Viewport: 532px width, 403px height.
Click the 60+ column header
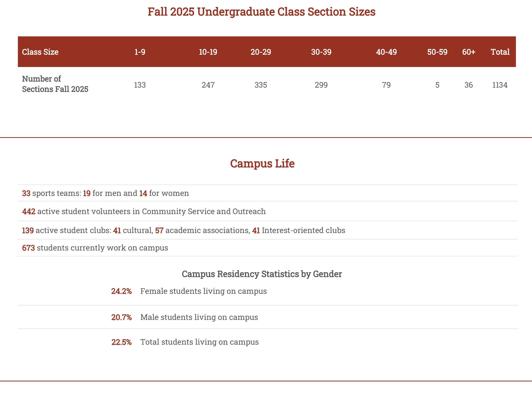[469, 52]
